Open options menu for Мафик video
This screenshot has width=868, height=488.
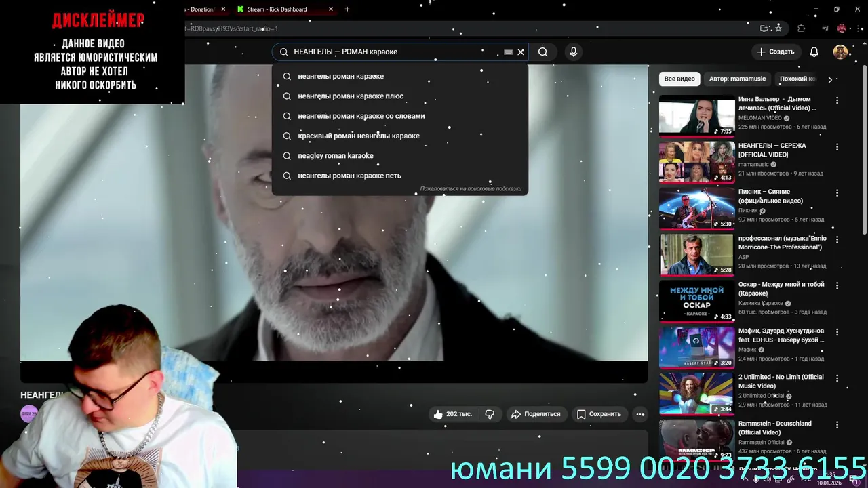tap(837, 331)
